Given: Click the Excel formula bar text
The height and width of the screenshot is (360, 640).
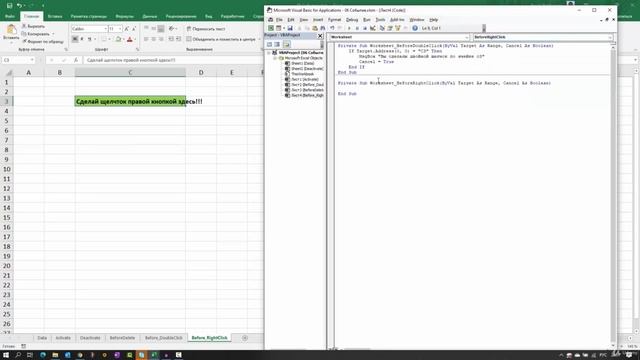Looking at the screenshot, I should click(131, 60).
